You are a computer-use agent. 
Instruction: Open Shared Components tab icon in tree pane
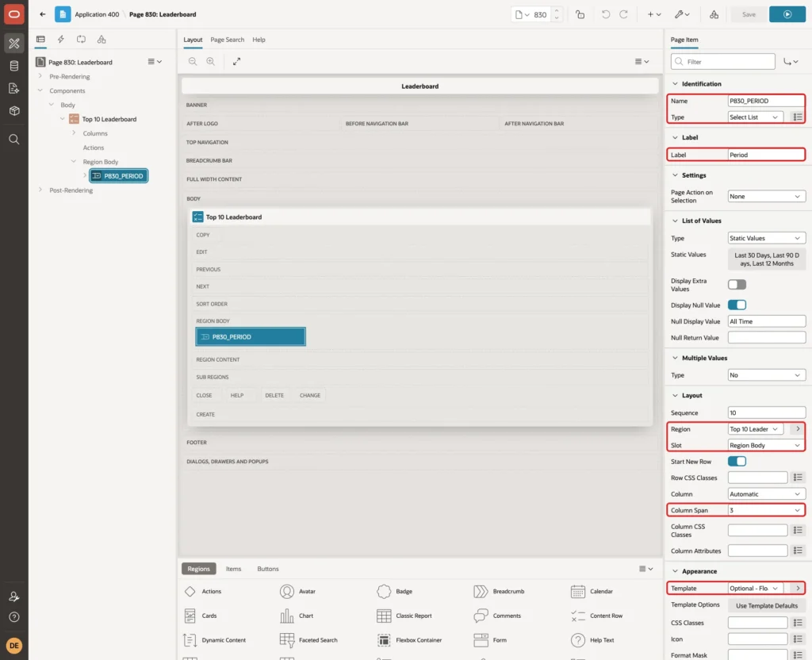[101, 40]
